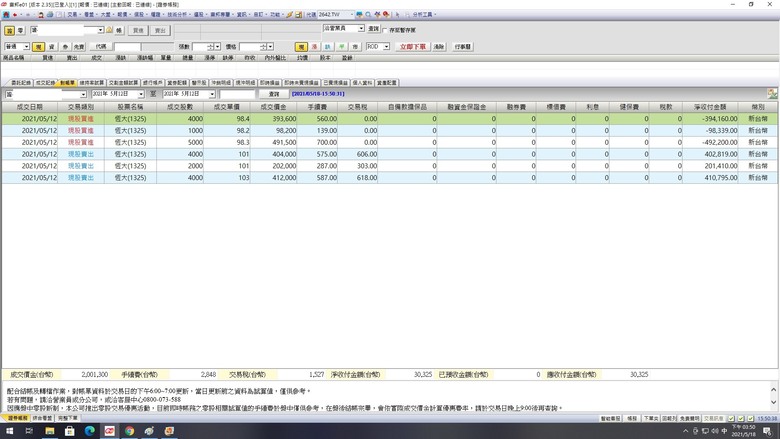Open Task View on the taskbar
Image resolution: width=780 pixels, height=439 pixels.
tap(29, 431)
